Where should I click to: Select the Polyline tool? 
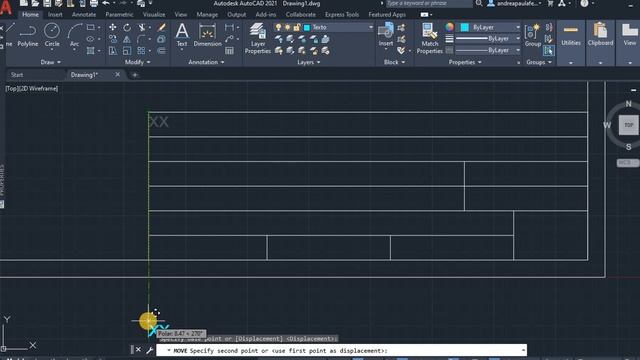pos(28,35)
